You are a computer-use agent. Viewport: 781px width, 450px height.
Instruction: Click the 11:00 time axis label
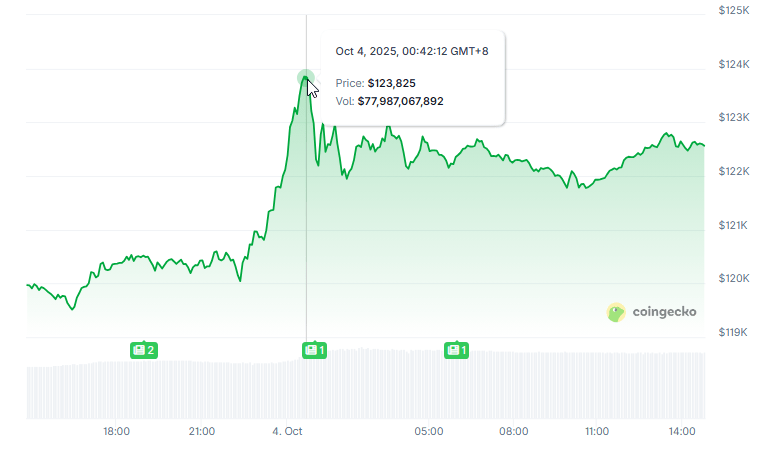point(597,431)
